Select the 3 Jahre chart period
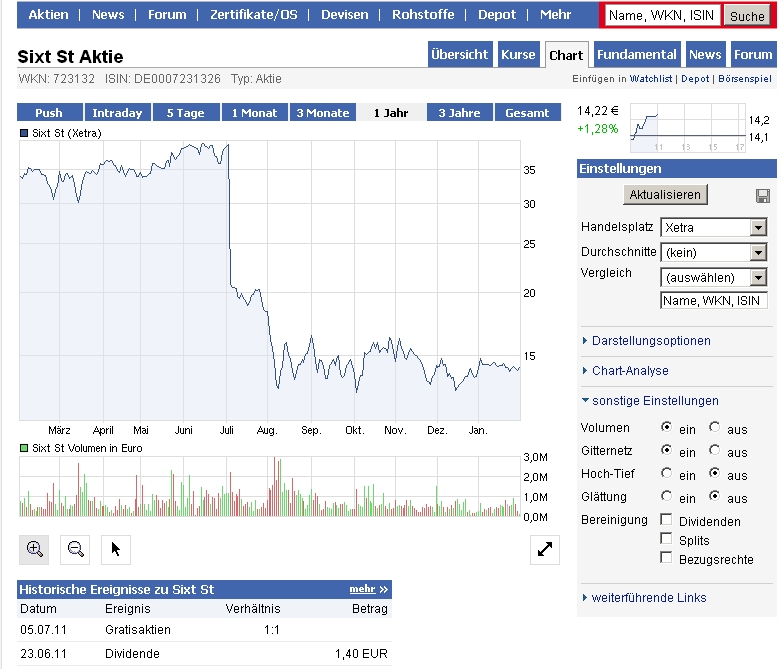 (x=459, y=112)
